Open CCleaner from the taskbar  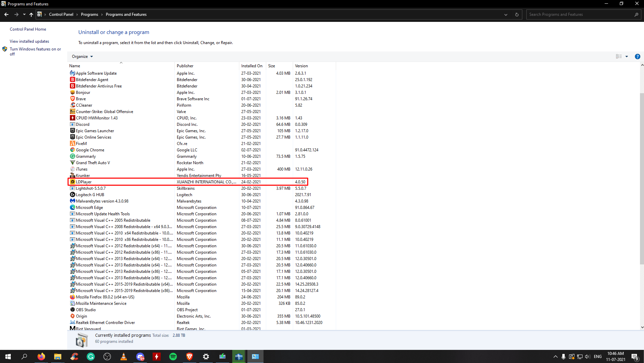click(x=74, y=356)
